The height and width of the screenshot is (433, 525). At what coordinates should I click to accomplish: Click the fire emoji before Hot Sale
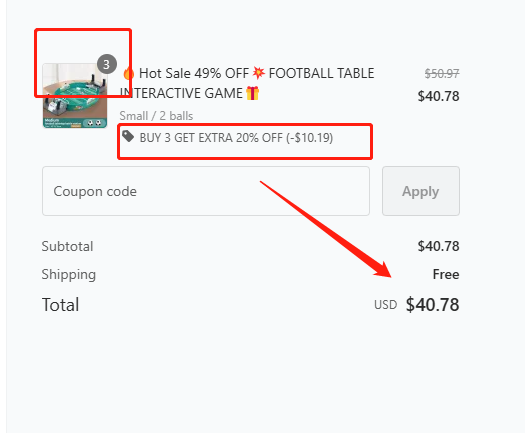[x=128, y=73]
